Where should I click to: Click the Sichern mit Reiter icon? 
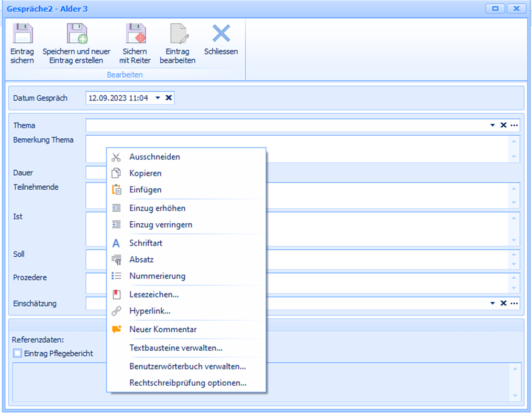(x=135, y=34)
